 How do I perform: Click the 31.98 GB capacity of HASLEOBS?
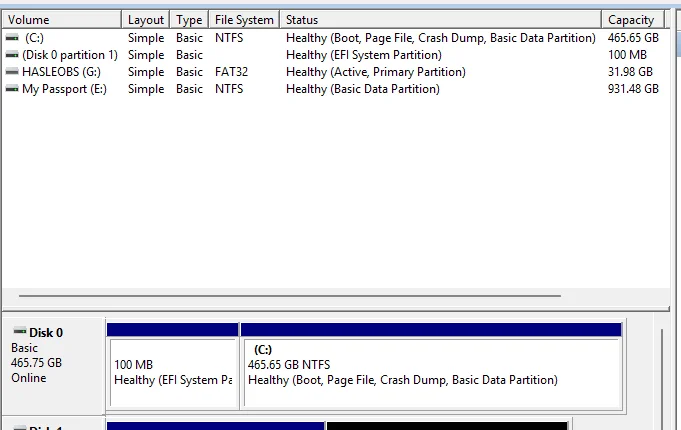(630, 72)
